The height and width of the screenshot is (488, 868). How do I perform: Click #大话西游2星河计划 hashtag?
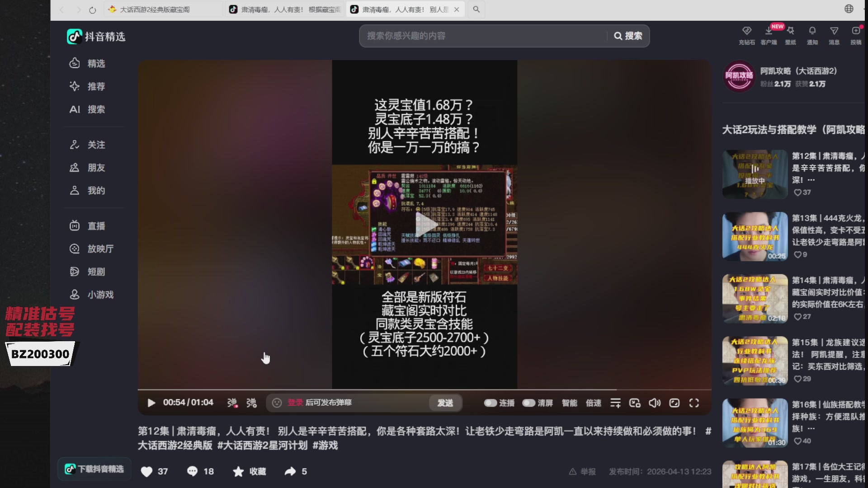(262, 445)
